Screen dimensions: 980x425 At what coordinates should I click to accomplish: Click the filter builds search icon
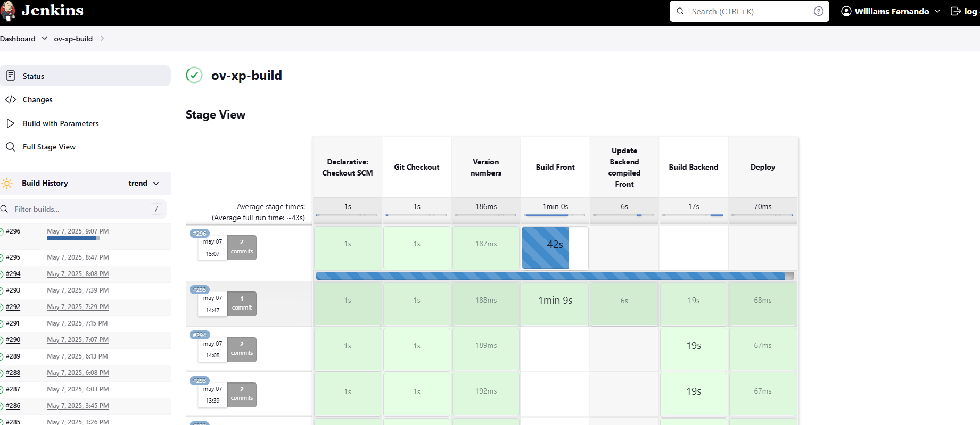coord(4,209)
